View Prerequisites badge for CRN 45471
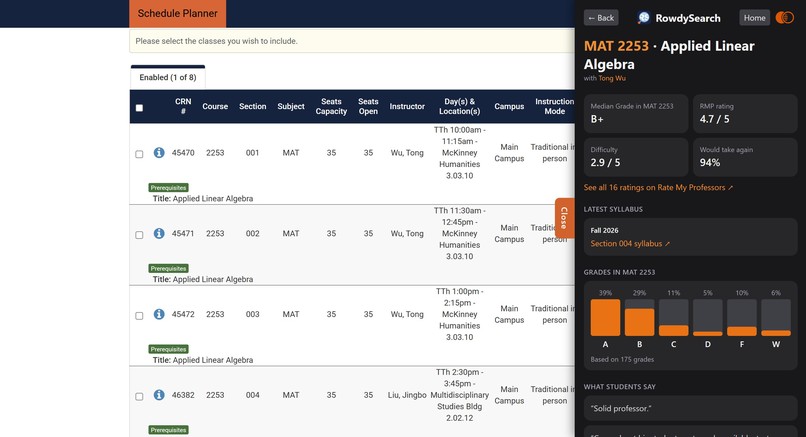Screen dimensions: 806x437 pos(169,268)
